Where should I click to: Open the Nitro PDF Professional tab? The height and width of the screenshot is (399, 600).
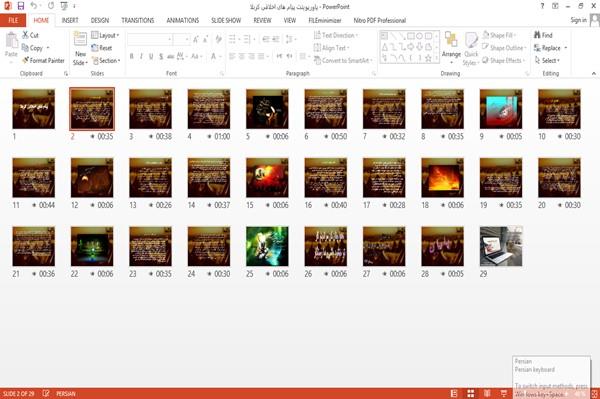click(x=380, y=20)
